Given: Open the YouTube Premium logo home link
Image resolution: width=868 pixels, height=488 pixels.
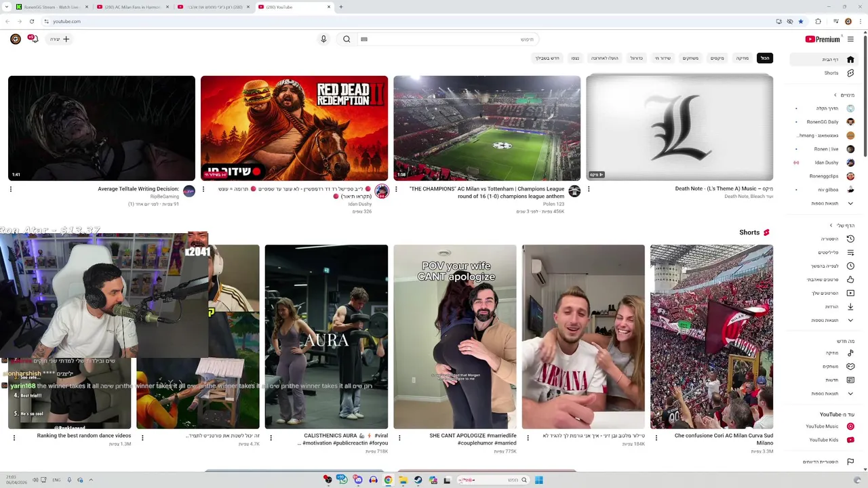Looking at the screenshot, I should [x=822, y=39].
